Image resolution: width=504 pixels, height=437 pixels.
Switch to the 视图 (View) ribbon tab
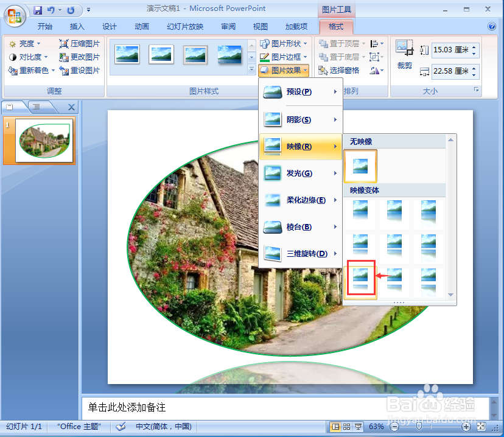[261, 27]
